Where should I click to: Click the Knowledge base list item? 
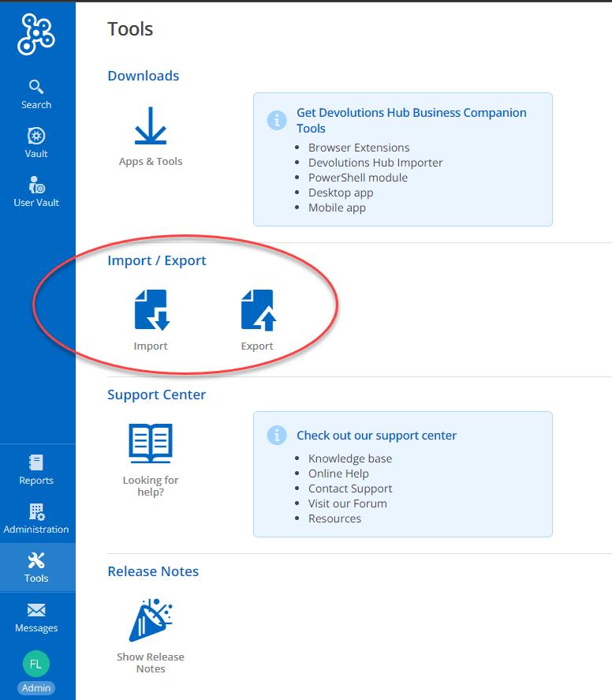[349, 459]
